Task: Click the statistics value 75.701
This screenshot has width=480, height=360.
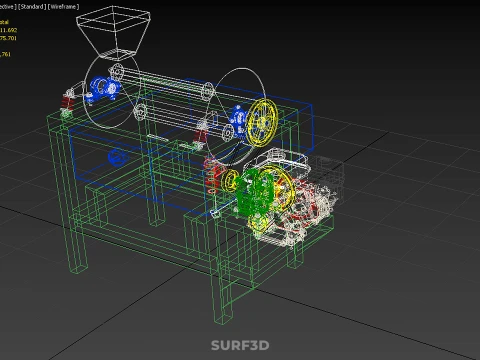Action: click(x=8, y=38)
